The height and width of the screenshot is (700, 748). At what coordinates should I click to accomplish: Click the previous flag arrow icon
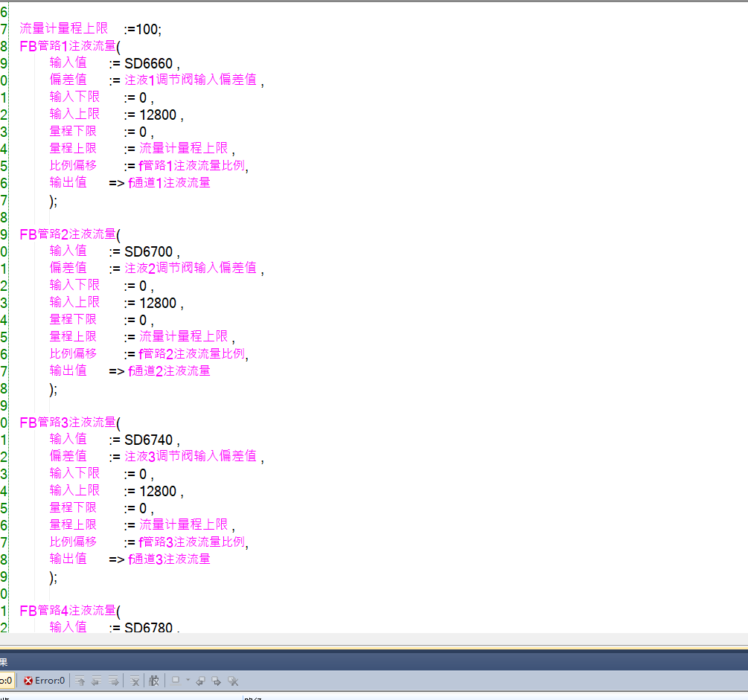200,680
